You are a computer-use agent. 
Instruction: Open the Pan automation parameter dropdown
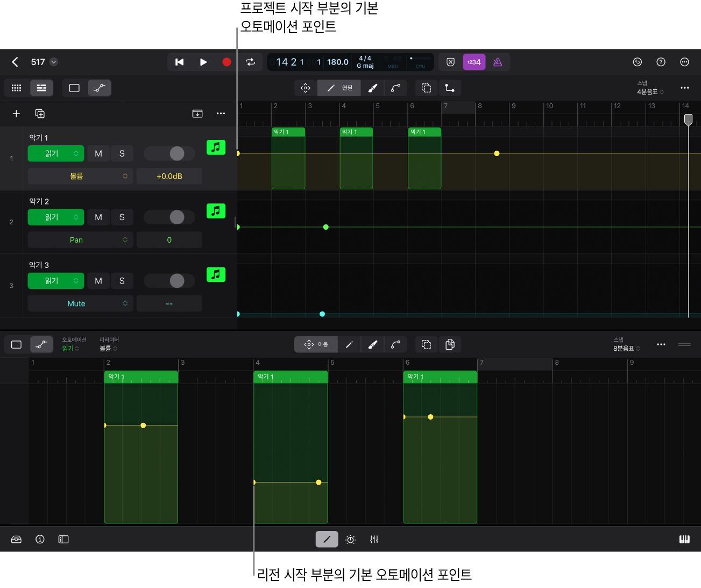(x=81, y=240)
